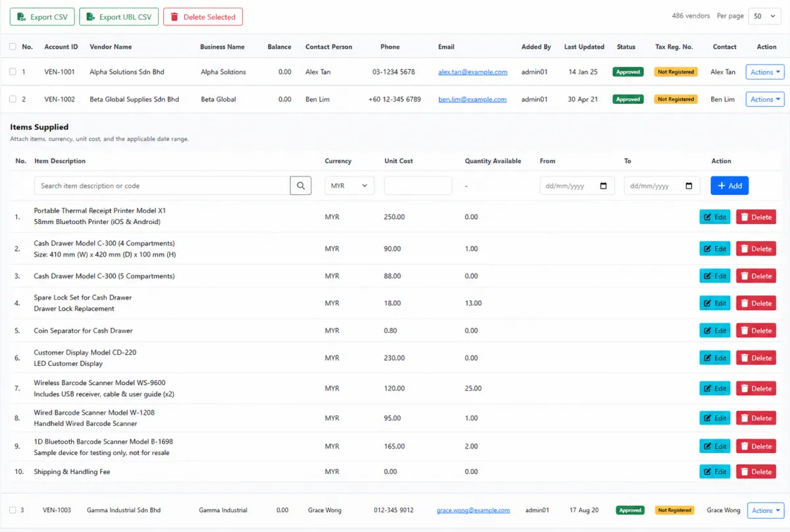Image resolution: width=790 pixels, height=532 pixels.
Task: Expand the MYR currency dropdown
Action: [350, 186]
